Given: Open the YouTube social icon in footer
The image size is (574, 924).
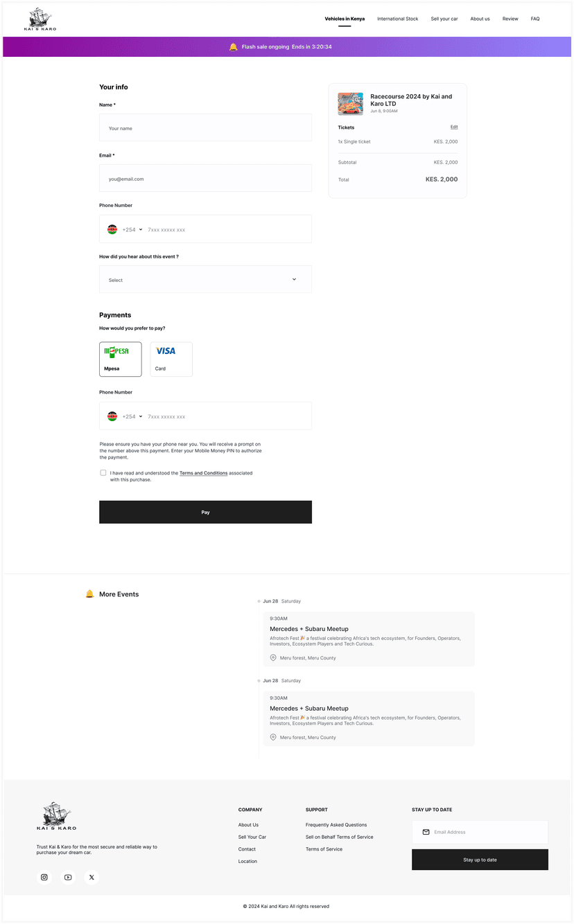Looking at the screenshot, I should 68,877.
